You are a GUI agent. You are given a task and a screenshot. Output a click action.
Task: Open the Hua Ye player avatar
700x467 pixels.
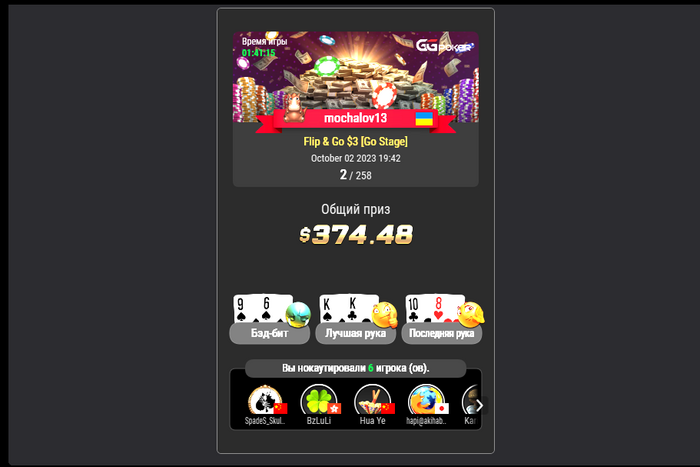click(x=373, y=400)
